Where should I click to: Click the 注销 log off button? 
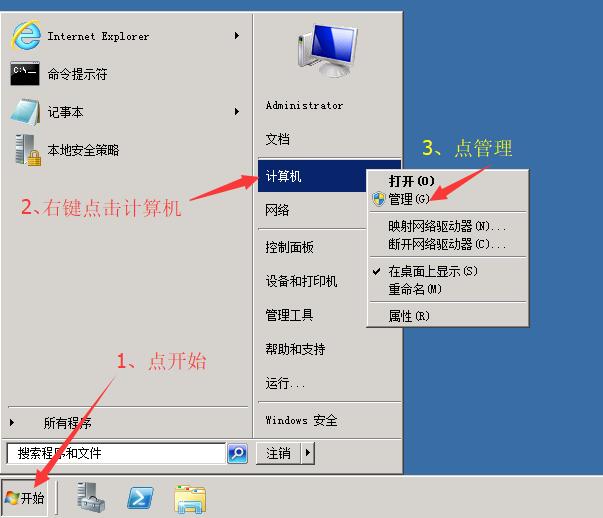coord(279,454)
